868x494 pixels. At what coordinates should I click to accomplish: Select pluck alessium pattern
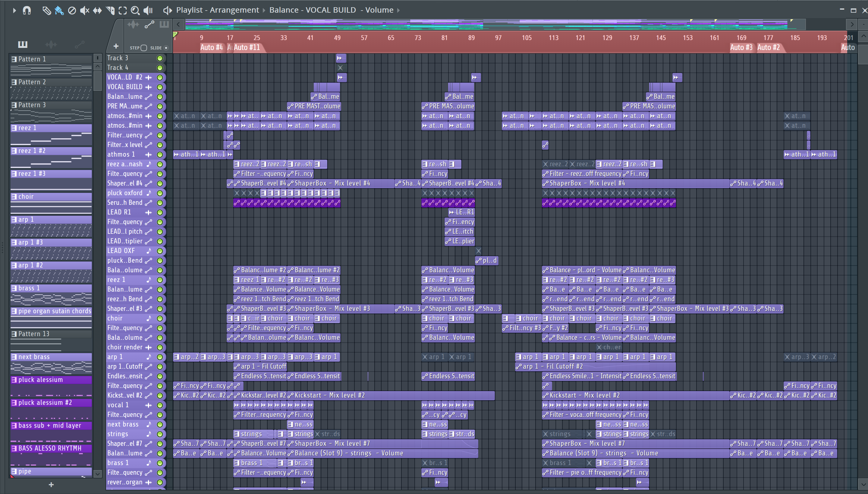coord(51,380)
